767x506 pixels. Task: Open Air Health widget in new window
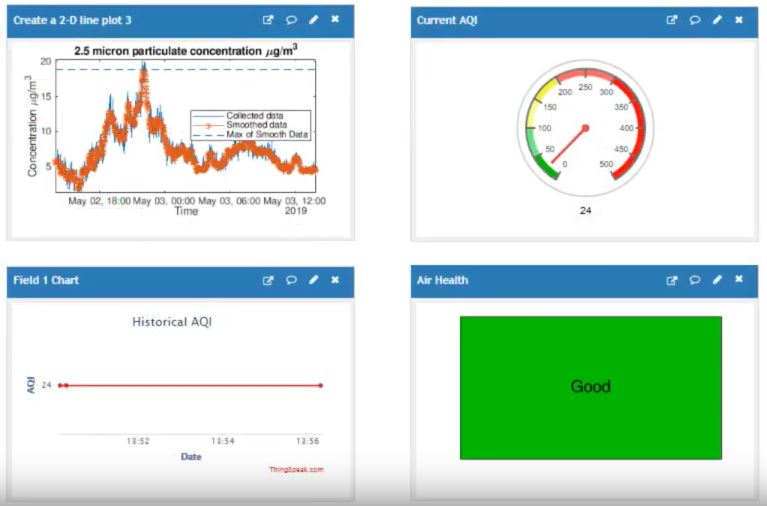pos(672,281)
